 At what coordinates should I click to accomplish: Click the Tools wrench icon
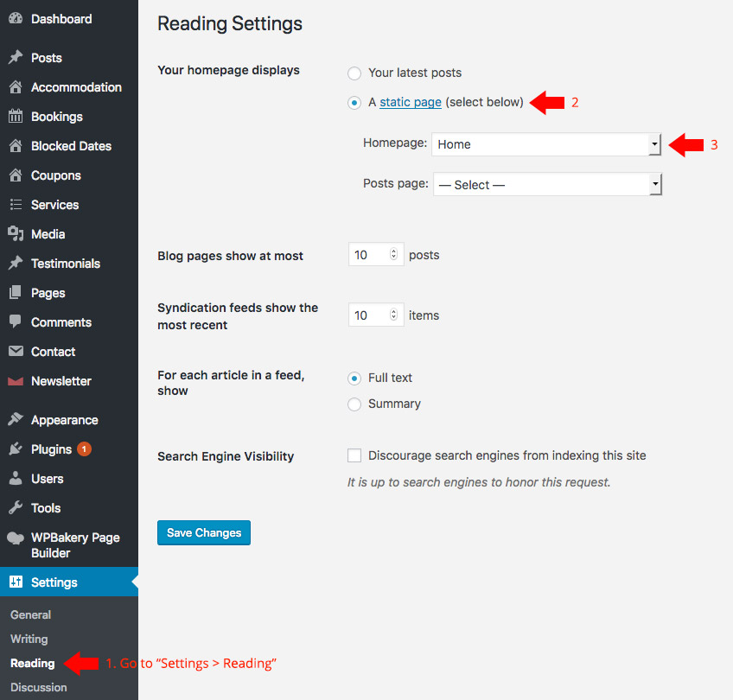16,508
